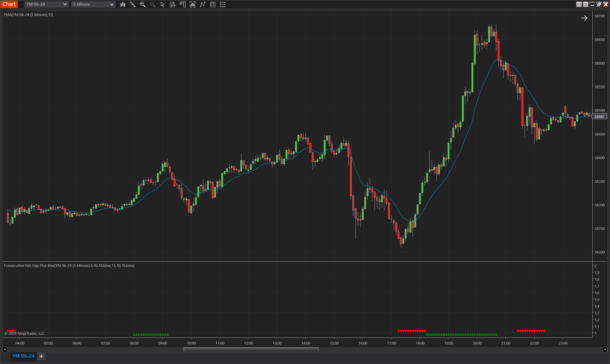Screen dimensions: 610x364
Task: Open the indicators line icon
Action: (203, 5)
